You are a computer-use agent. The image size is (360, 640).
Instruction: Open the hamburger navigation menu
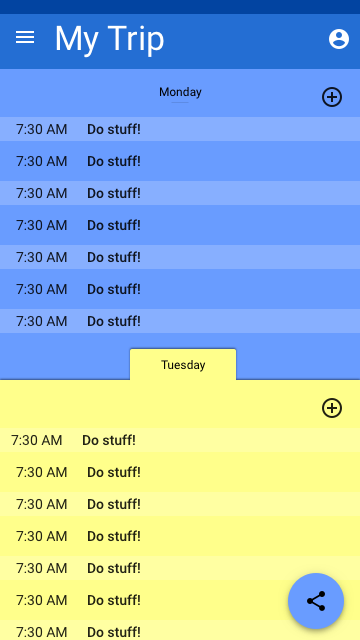click(x=25, y=38)
